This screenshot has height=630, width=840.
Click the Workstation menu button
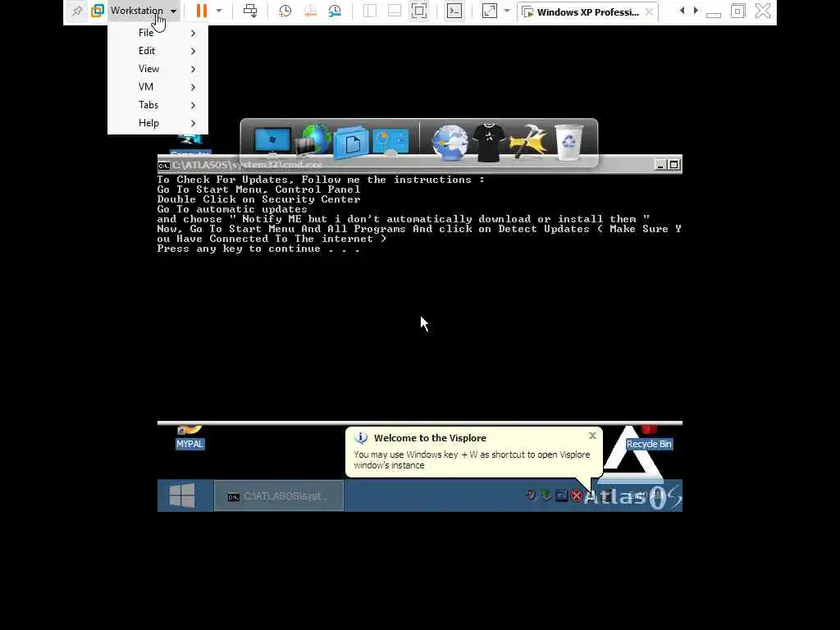143,11
